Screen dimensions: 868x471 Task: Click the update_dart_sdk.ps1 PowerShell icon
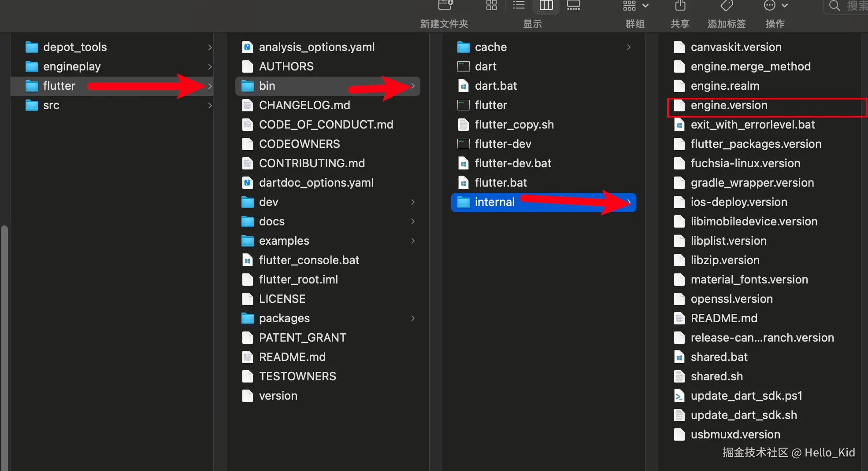tap(679, 396)
